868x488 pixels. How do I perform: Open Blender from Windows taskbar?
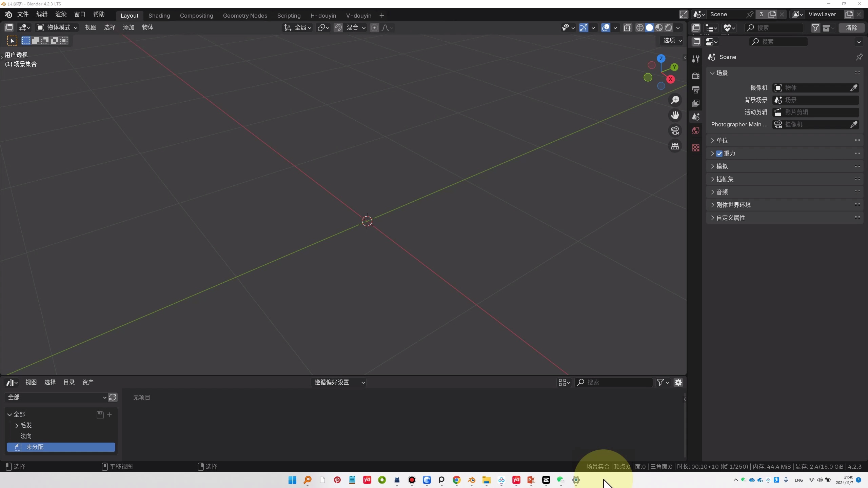471,480
